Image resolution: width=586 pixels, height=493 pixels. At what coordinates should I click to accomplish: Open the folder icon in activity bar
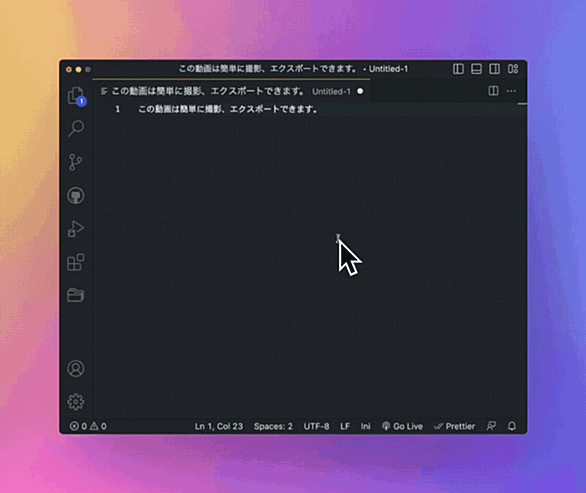click(x=75, y=295)
